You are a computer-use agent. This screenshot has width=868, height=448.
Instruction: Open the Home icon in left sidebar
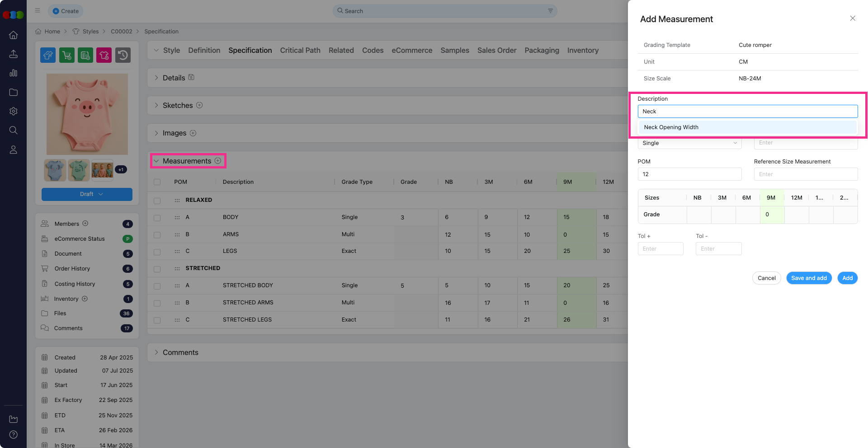14,35
